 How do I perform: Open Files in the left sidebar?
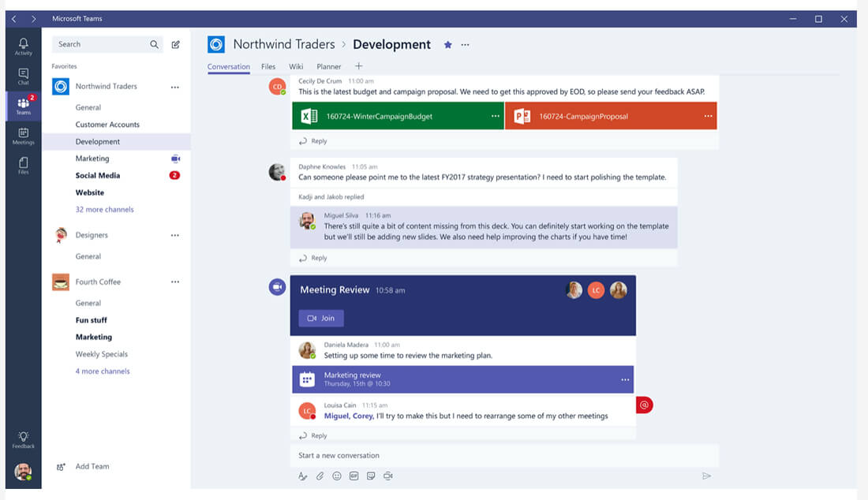(23, 165)
